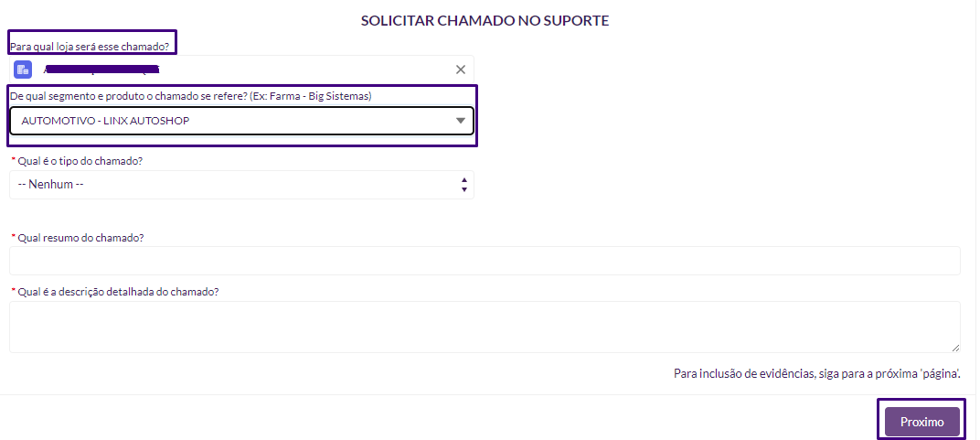The image size is (980, 440).
Task: Click inside the detailed description textarea
Action: coord(485,327)
